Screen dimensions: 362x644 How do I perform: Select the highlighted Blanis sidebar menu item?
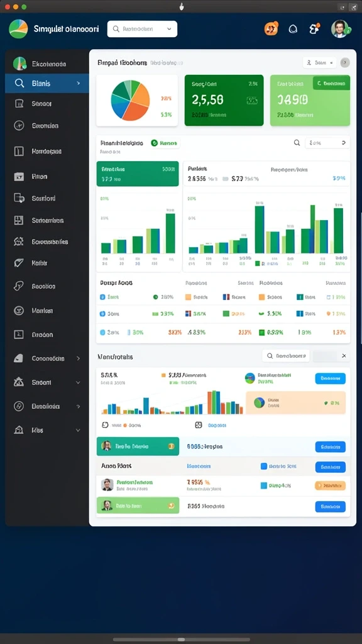click(47, 84)
